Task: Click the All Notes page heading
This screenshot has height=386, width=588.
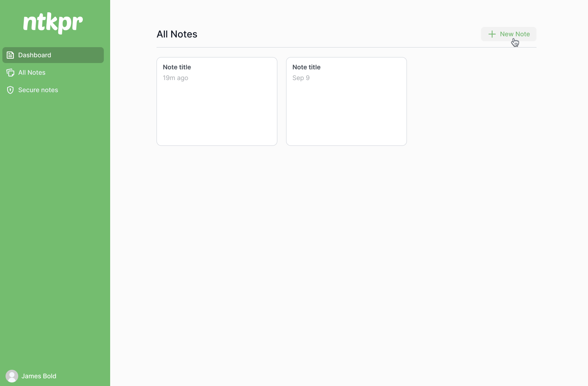Action: coord(177,34)
